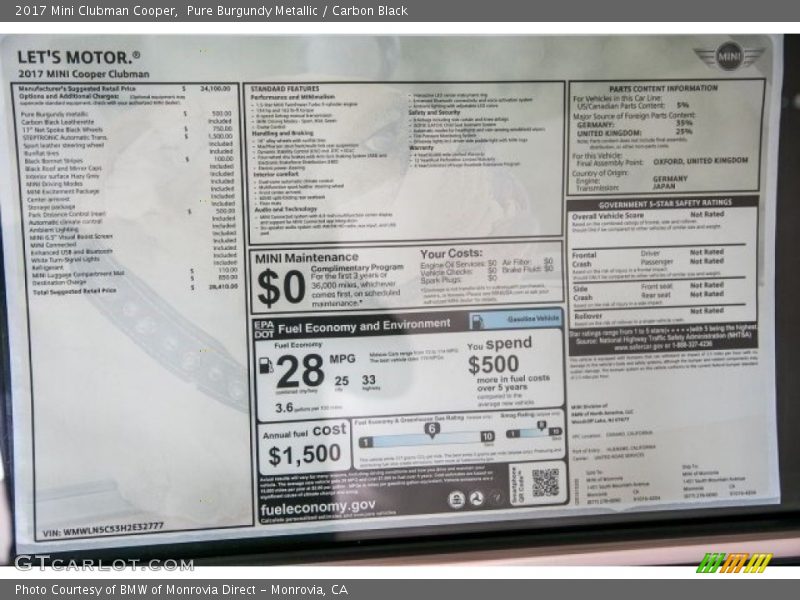Click 'Total Suggested Retail Price' line
The image size is (800, 600).
coord(135,290)
